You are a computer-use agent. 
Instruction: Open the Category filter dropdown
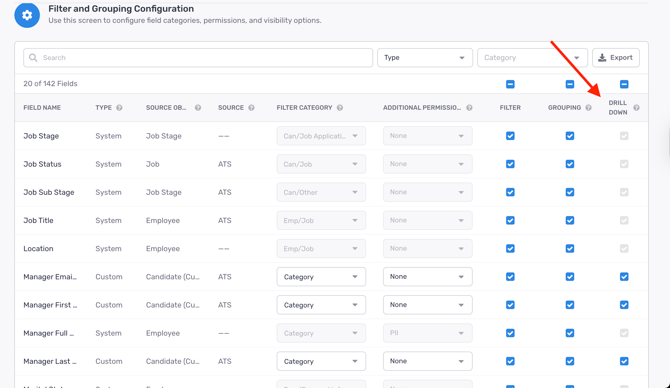pos(532,58)
